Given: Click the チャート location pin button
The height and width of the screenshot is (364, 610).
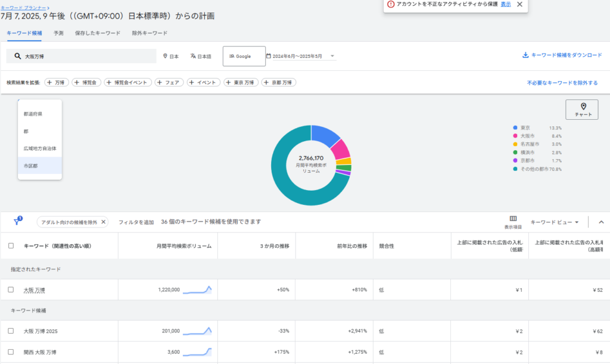Looking at the screenshot, I should [583, 109].
